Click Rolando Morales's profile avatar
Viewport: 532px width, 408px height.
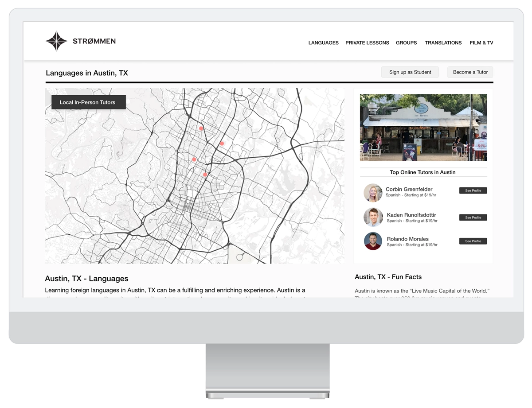click(x=373, y=241)
